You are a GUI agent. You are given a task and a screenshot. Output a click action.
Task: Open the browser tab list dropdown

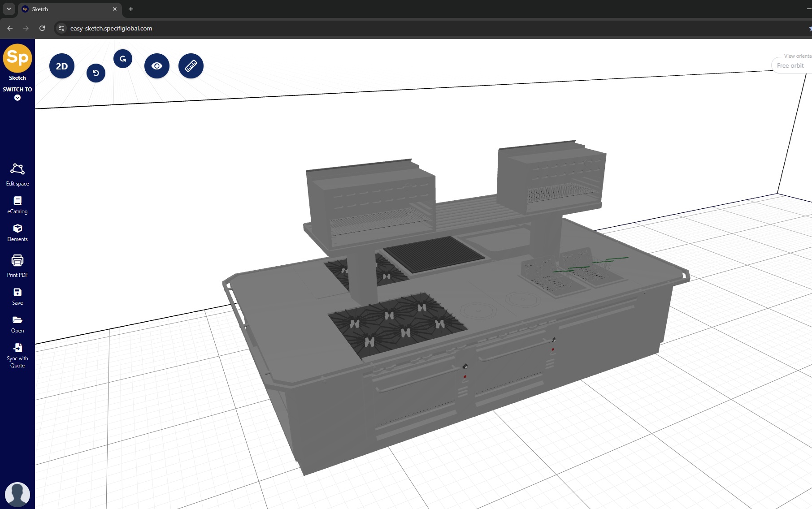click(x=9, y=9)
